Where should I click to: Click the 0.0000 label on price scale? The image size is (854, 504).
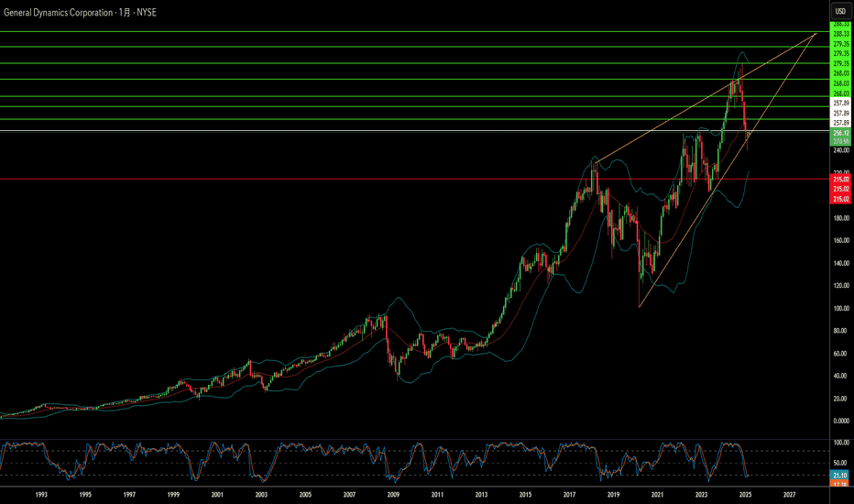(841, 421)
